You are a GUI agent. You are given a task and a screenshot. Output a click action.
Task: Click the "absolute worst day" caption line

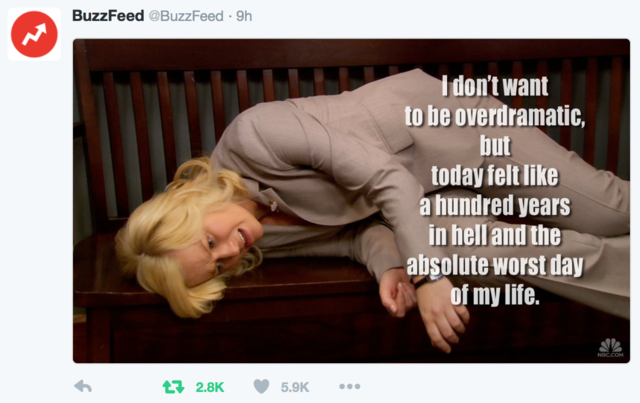[495, 265]
